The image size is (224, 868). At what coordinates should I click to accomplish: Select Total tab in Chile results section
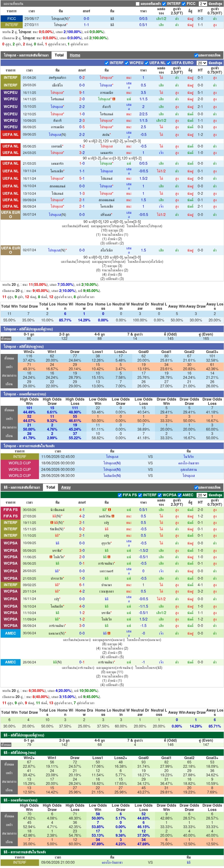tap(51, 487)
